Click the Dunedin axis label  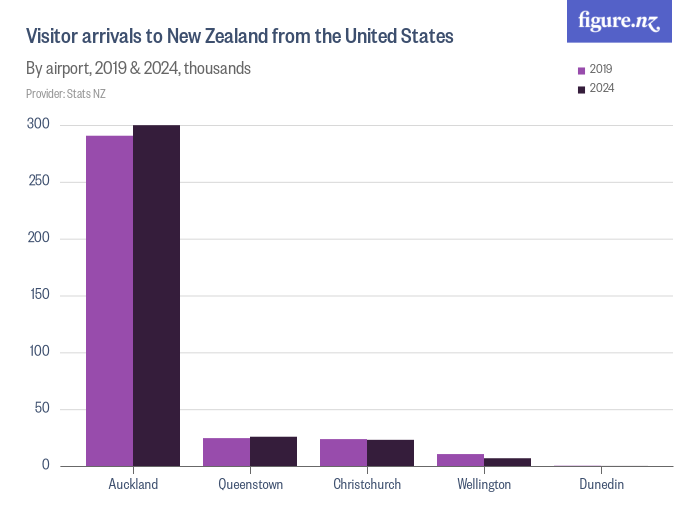pos(601,485)
